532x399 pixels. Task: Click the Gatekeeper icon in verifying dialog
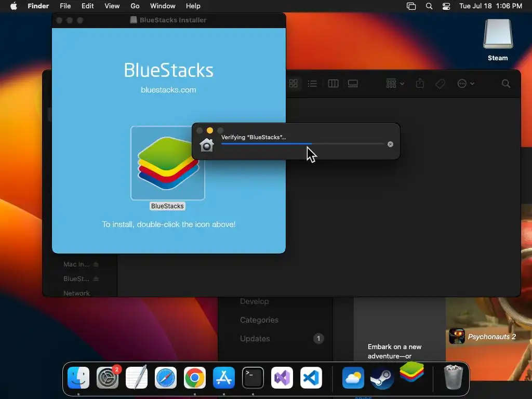207,145
